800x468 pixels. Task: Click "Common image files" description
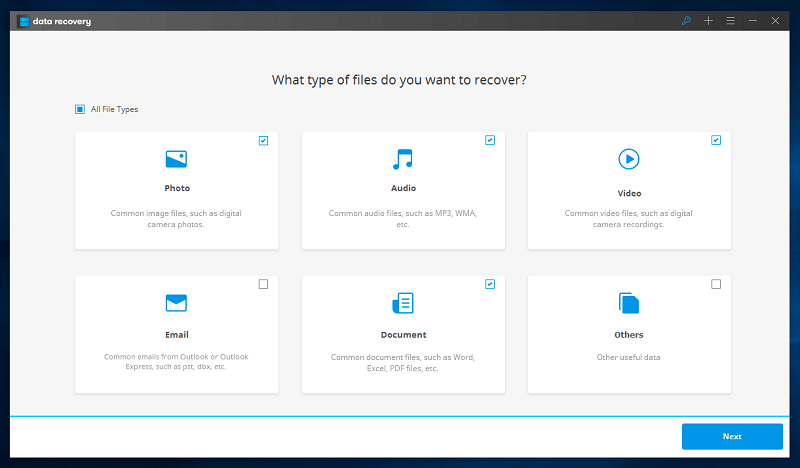point(176,219)
